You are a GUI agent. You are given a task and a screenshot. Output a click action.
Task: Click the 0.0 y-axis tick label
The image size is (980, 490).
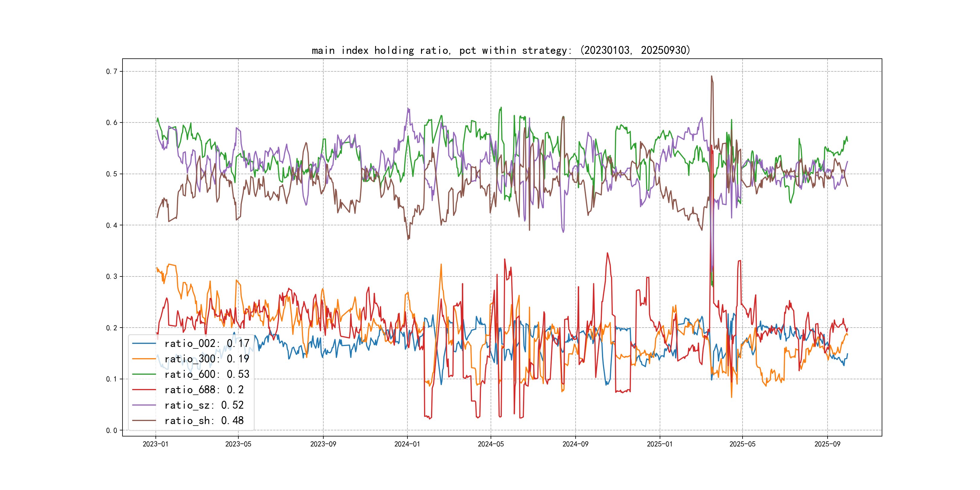point(112,430)
